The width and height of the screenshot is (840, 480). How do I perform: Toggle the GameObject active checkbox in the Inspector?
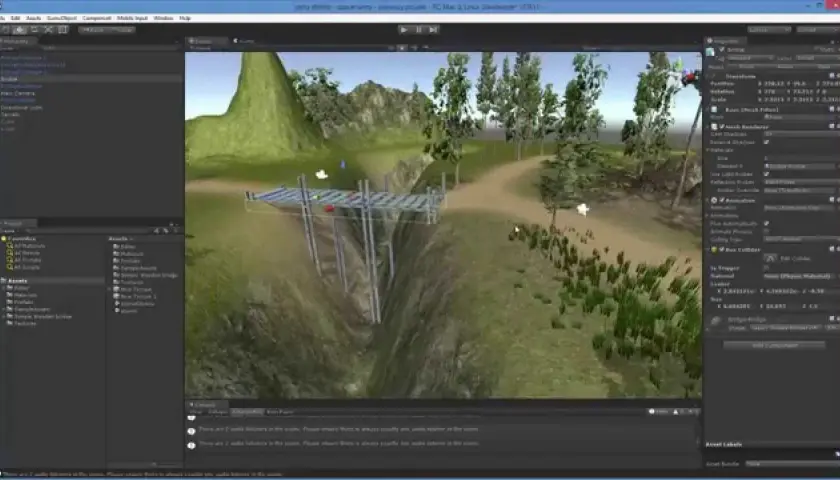[722, 50]
